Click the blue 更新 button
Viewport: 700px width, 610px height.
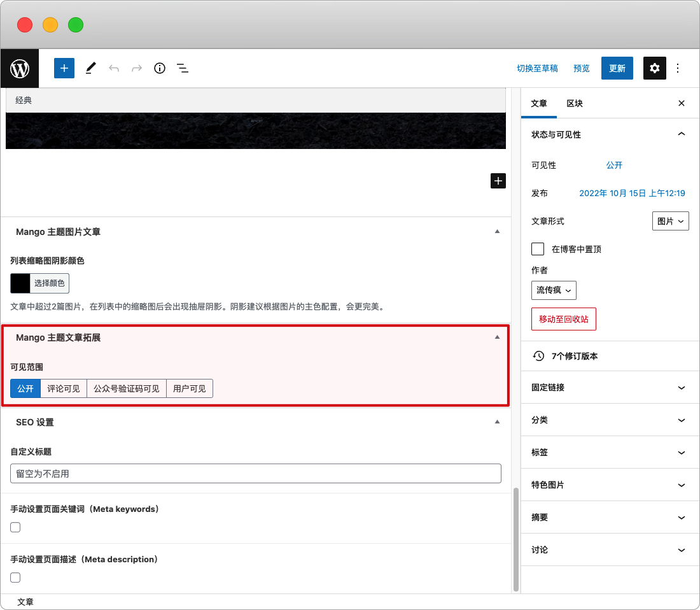tap(617, 68)
